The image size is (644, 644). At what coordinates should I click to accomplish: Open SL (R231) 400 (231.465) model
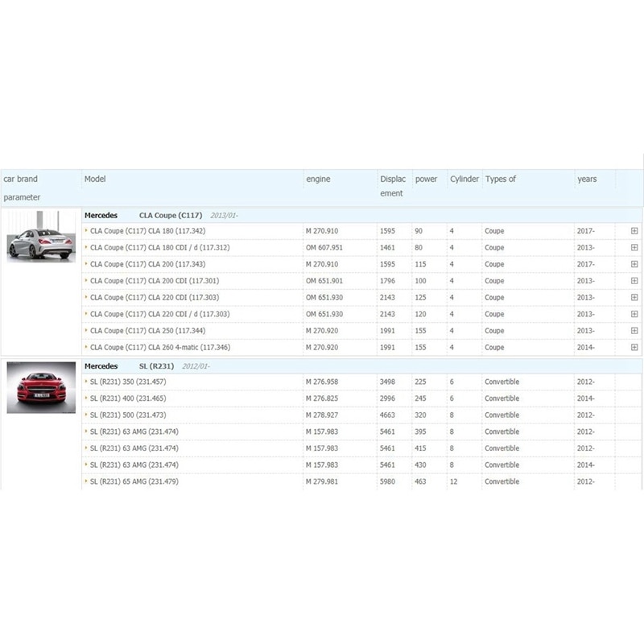point(128,398)
